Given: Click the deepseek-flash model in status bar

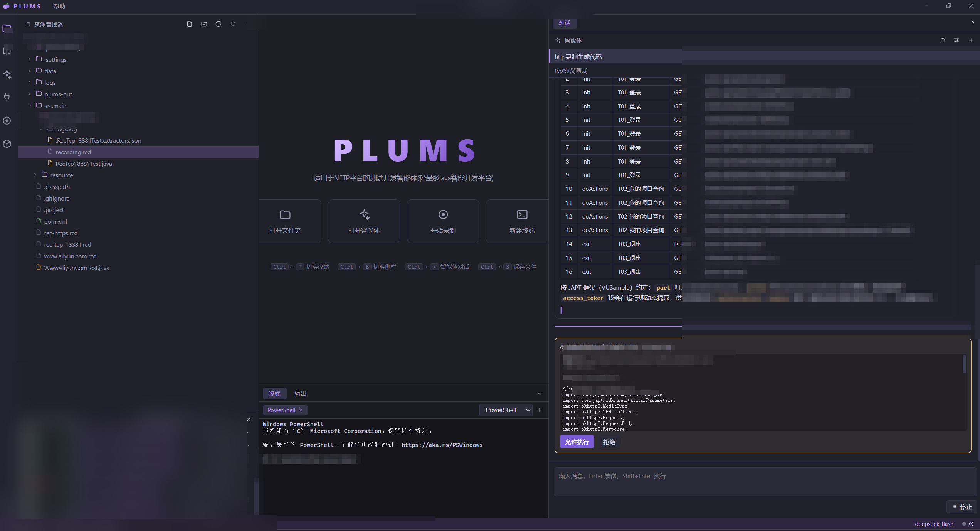Looking at the screenshot, I should click(934, 524).
